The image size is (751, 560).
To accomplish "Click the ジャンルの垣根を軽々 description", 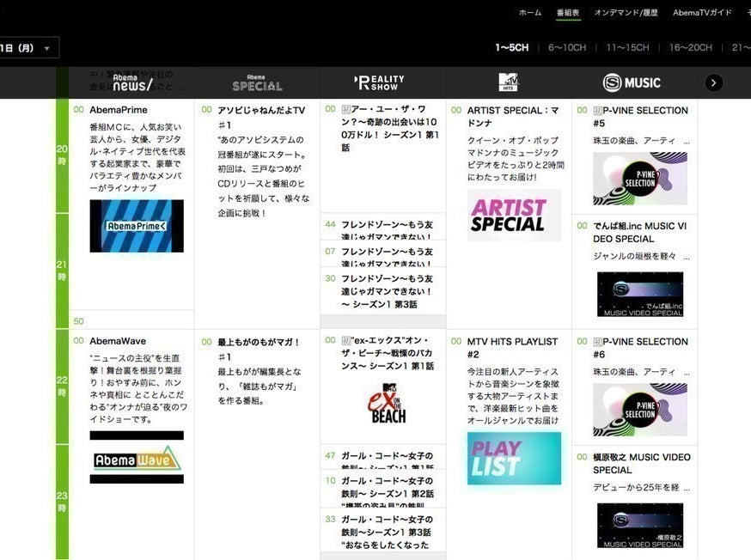I will click(641, 257).
